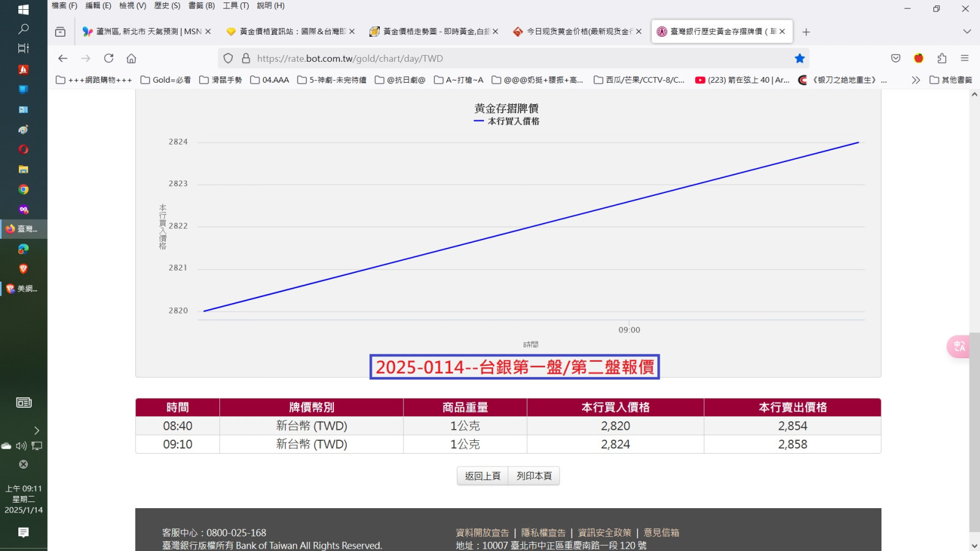Image resolution: width=980 pixels, height=551 pixels.
Task: Open the Gold=必看 bookmark folder
Action: tap(165, 80)
